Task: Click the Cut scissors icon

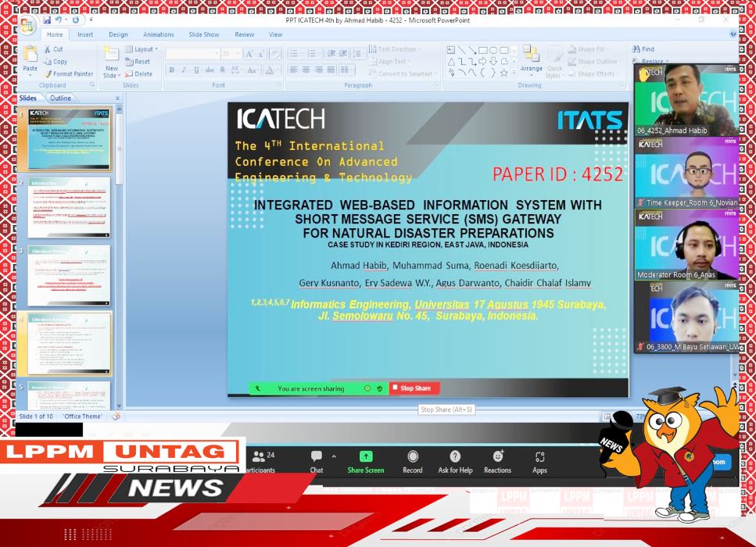Action: click(x=47, y=49)
